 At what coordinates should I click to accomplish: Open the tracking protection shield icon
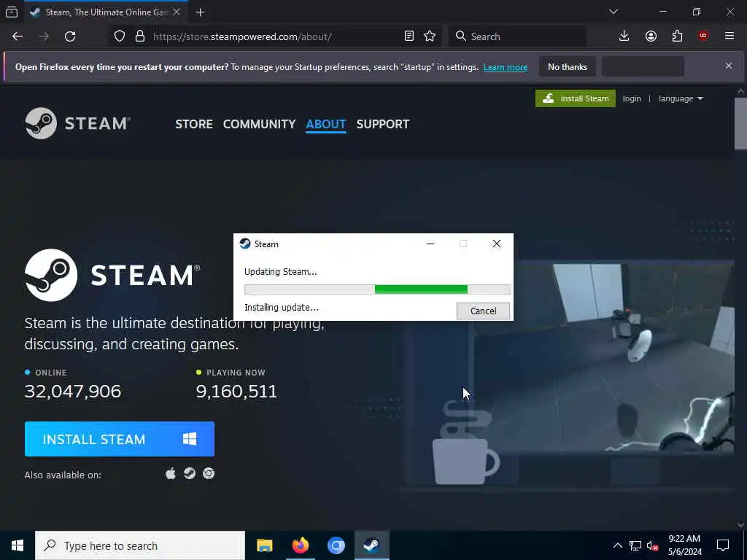[120, 36]
